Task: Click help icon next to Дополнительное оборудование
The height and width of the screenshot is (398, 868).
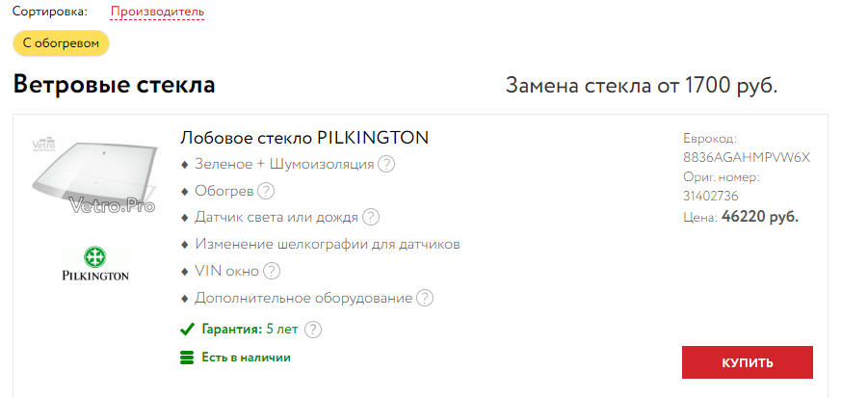Action: [425, 299]
